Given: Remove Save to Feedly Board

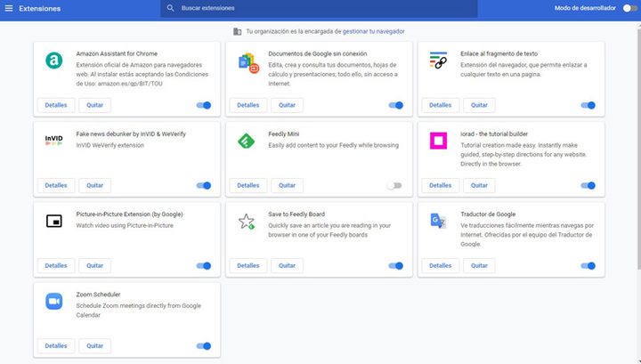Looking at the screenshot, I should (x=287, y=265).
